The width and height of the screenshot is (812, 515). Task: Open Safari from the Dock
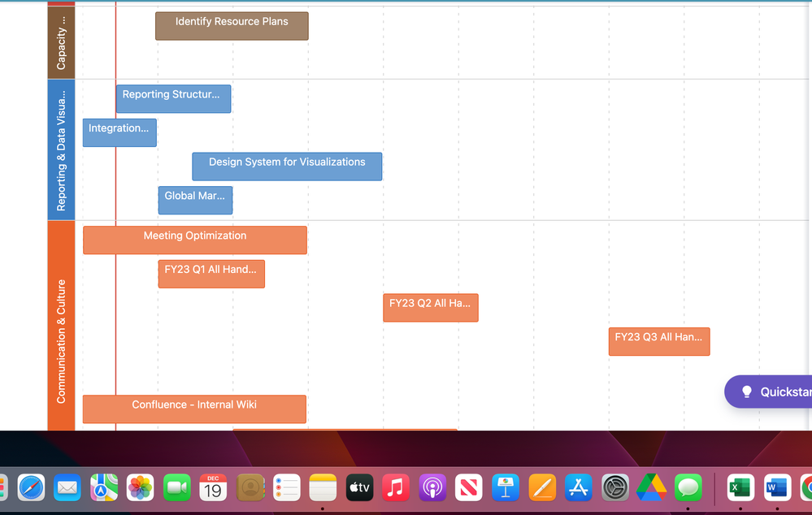pos(30,487)
